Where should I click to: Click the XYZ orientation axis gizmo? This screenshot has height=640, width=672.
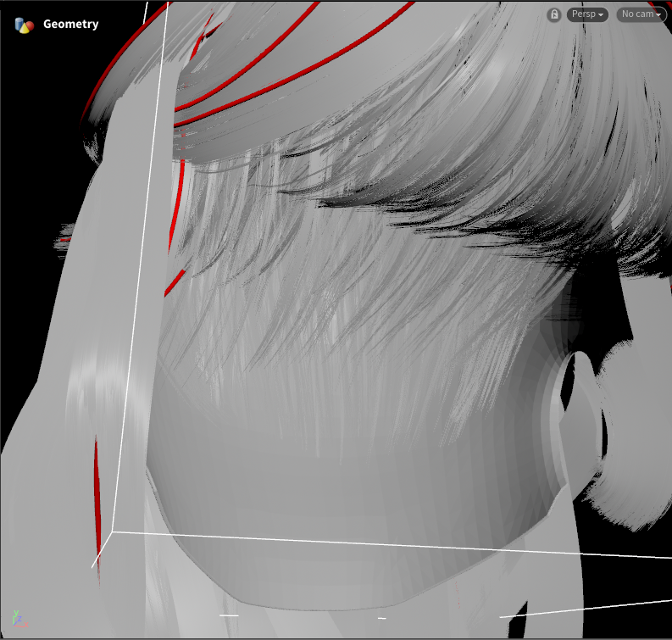(x=19, y=619)
